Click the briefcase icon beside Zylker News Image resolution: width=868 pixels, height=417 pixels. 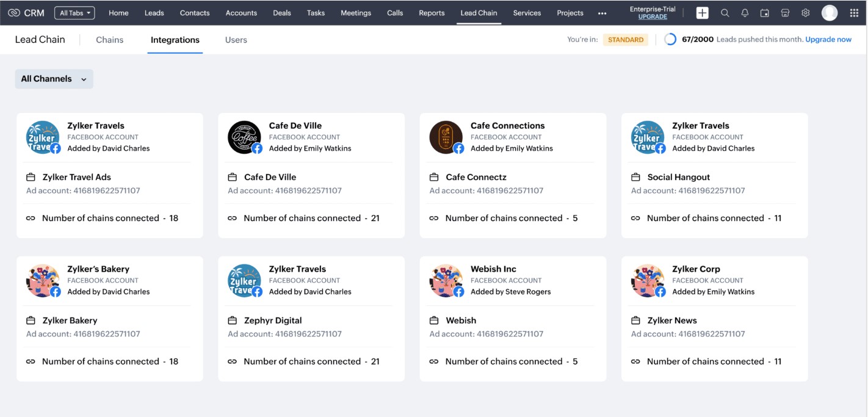click(635, 321)
